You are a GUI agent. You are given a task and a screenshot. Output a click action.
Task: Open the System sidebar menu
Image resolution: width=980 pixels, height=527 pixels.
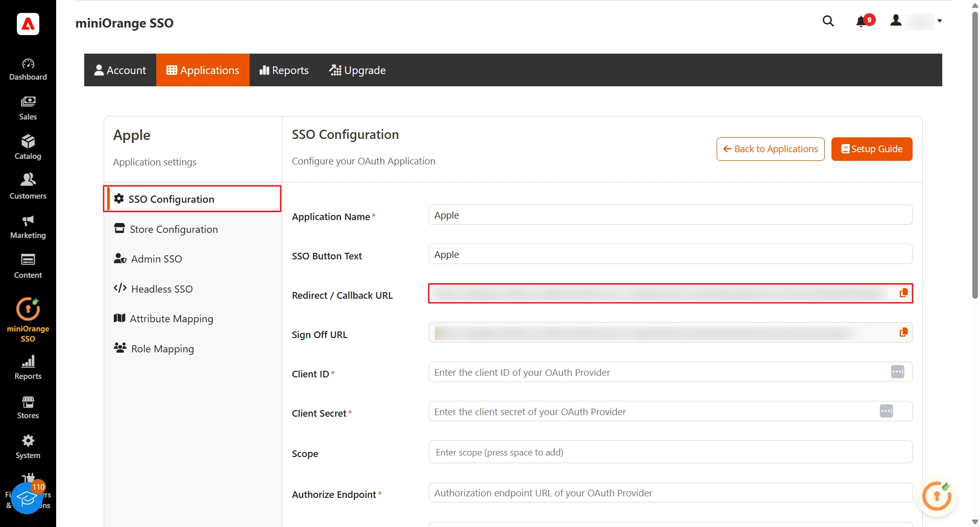(28, 447)
